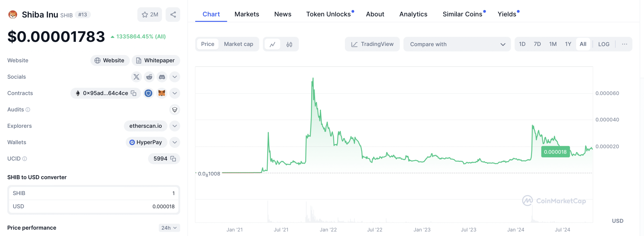Click the #13 rank badge

[x=83, y=15]
